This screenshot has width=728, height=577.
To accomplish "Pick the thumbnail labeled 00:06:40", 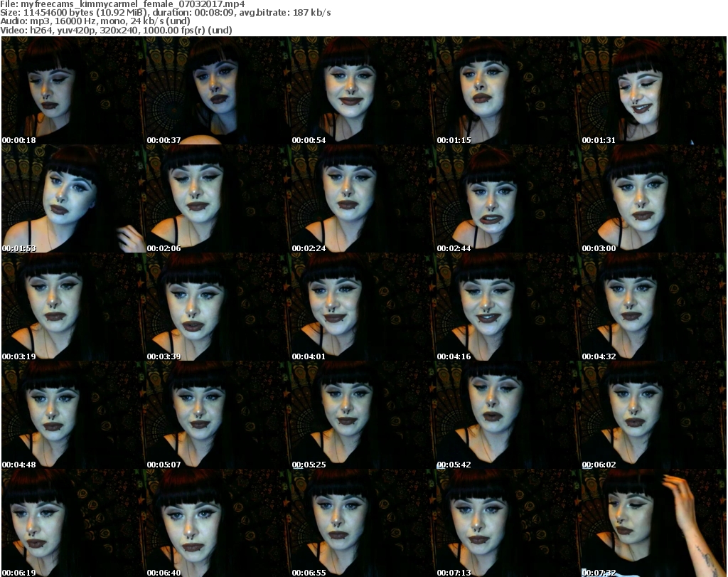I will click(219, 523).
